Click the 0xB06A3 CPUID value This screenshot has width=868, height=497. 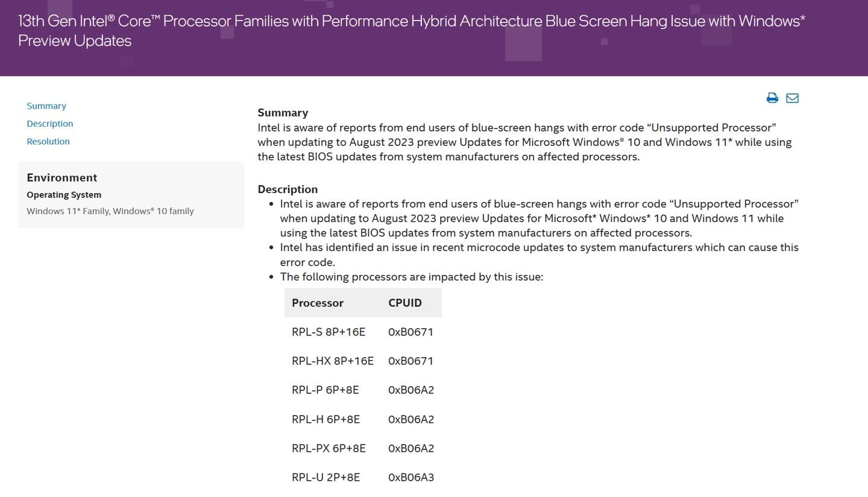(x=411, y=477)
